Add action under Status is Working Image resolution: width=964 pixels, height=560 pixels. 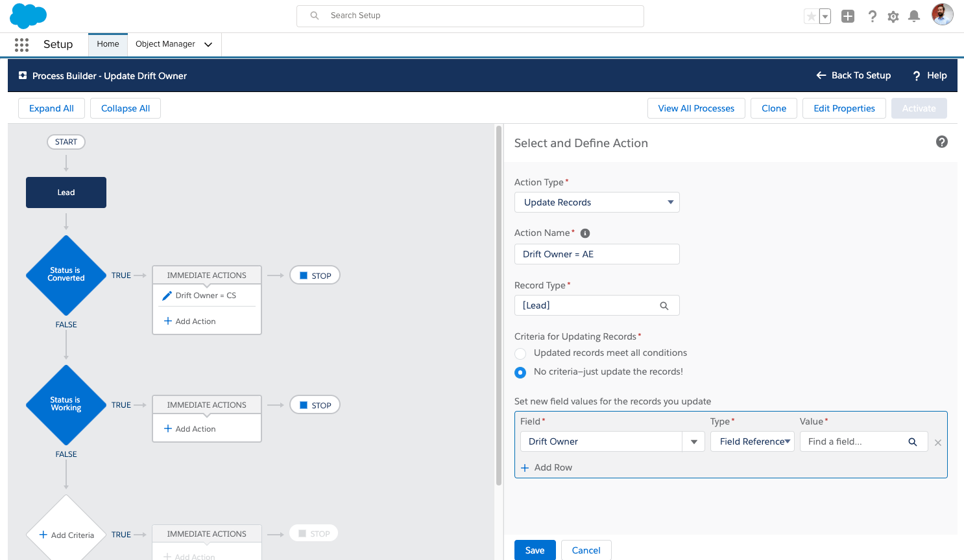tap(190, 429)
